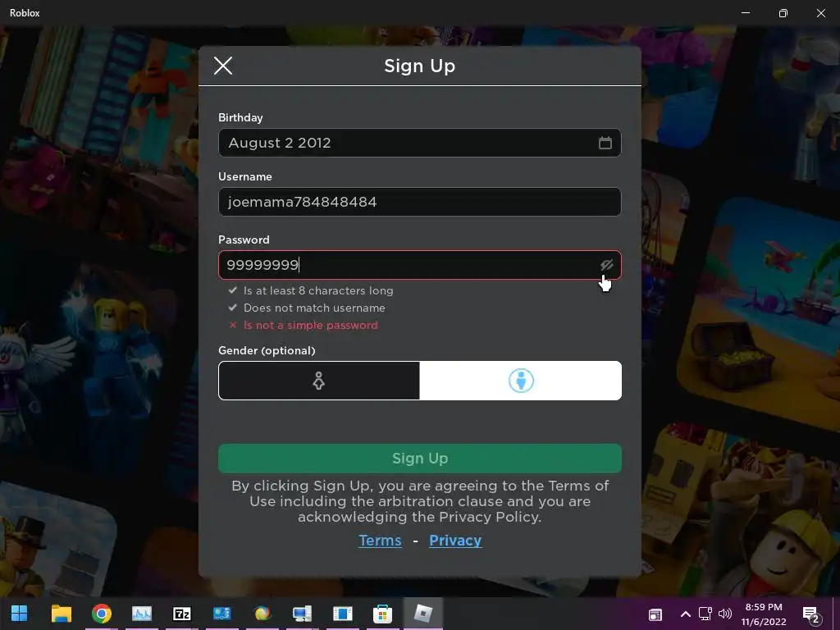Restore down the Roblox window
Screen dimensions: 840x630
[x=783, y=12]
